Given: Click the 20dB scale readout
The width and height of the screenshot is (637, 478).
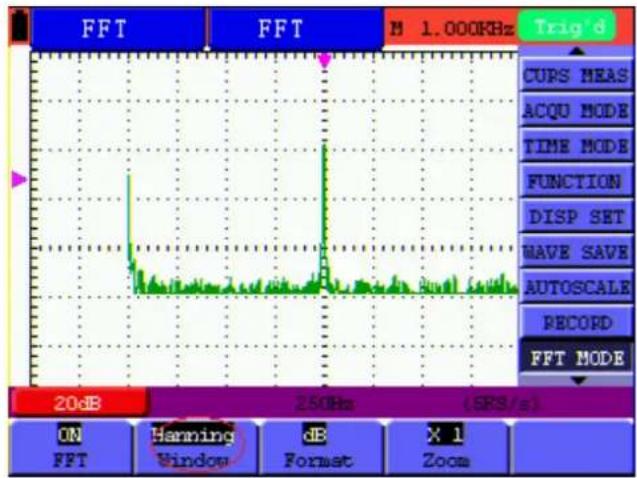Looking at the screenshot, I should (x=78, y=403).
